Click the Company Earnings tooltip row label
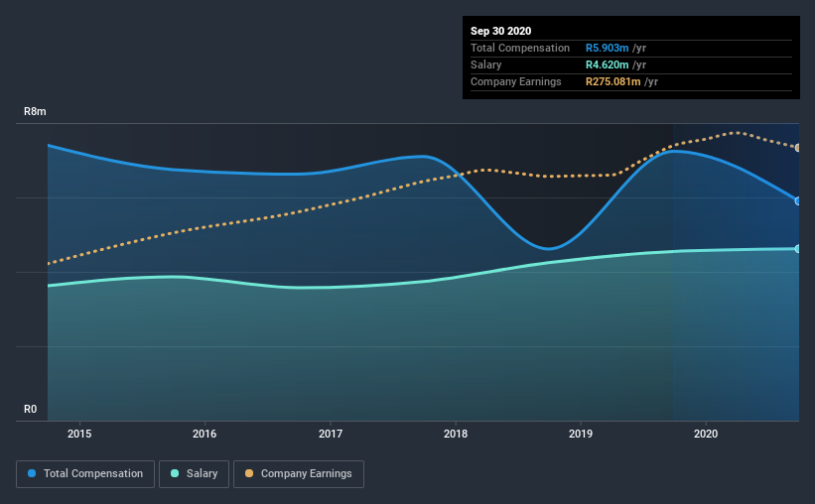Viewport: 815px width, 504px height. [516, 82]
